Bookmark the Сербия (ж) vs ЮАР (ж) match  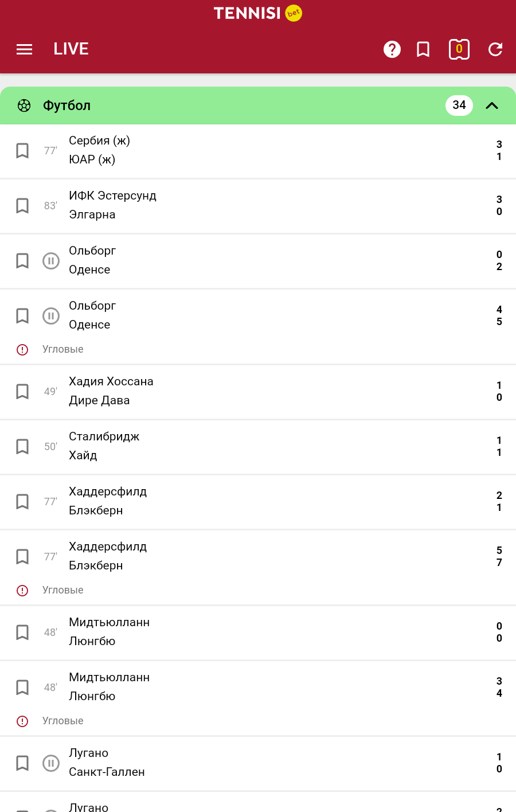click(22, 151)
